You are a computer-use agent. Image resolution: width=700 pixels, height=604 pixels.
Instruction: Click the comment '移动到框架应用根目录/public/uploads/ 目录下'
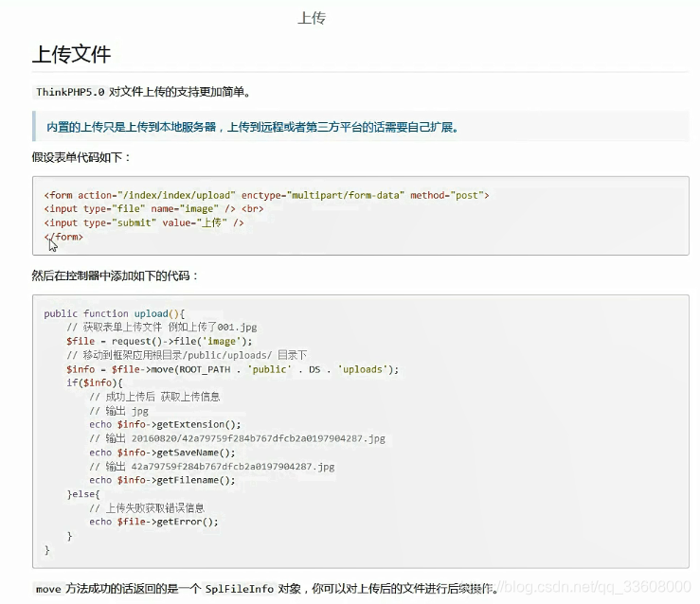(187, 355)
